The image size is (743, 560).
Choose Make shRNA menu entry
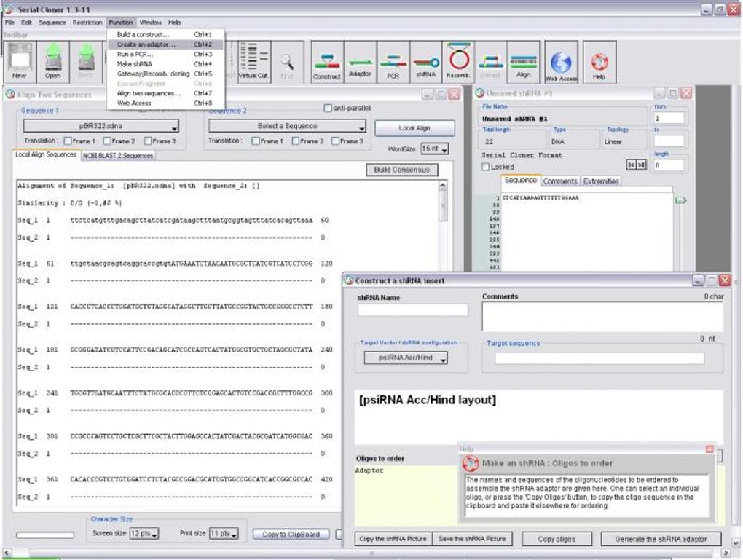165,64
